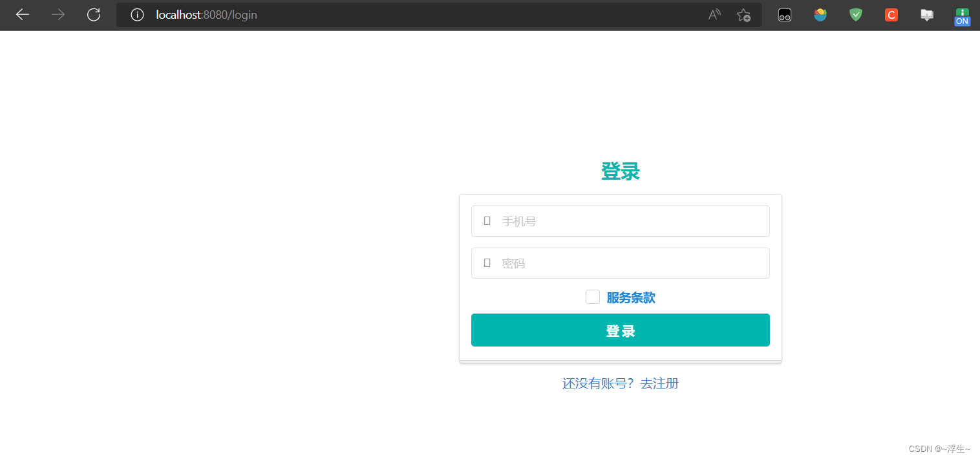Open the fruit bowl extension icon
The width and height of the screenshot is (980, 459).
[x=820, y=14]
